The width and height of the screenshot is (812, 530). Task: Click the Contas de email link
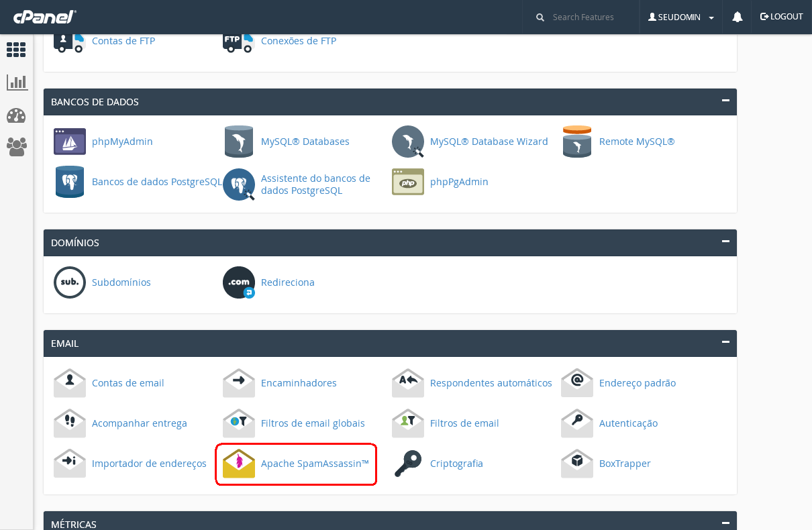coord(128,383)
